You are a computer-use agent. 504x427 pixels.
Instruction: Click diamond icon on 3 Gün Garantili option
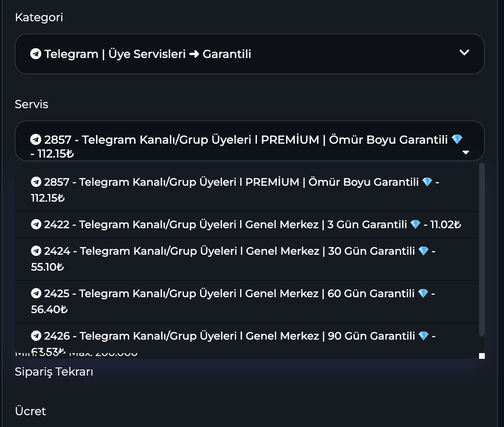coord(416,225)
